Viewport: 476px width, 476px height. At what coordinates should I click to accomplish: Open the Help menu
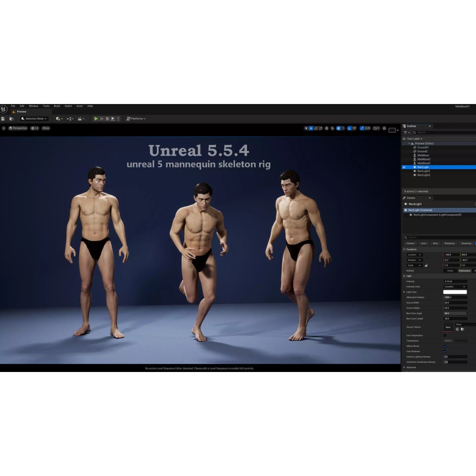(90, 106)
